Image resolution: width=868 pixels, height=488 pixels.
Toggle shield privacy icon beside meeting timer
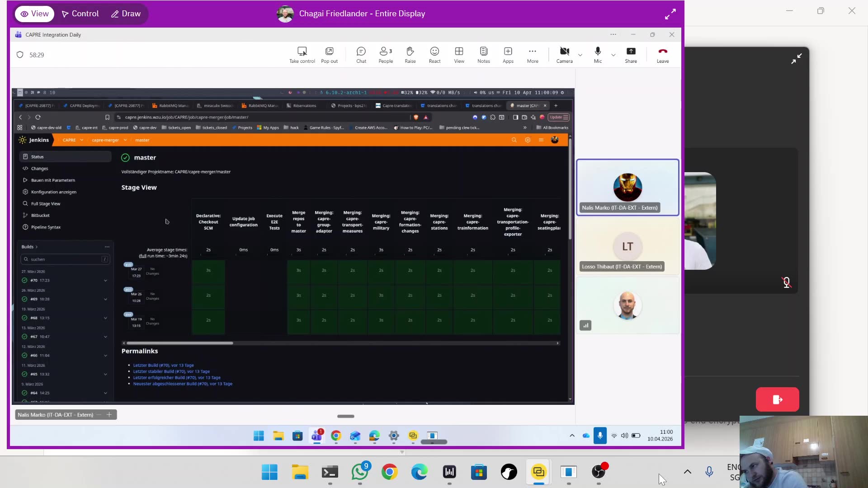pos(20,55)
